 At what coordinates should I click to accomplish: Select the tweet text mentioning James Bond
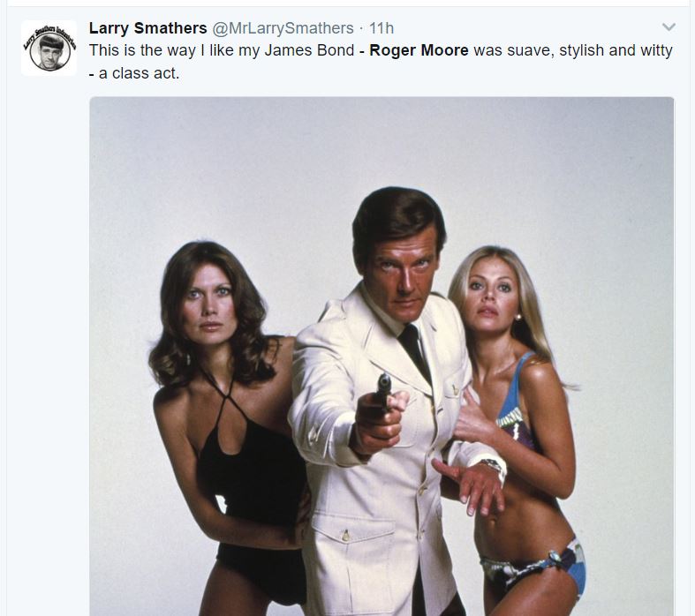381,62
